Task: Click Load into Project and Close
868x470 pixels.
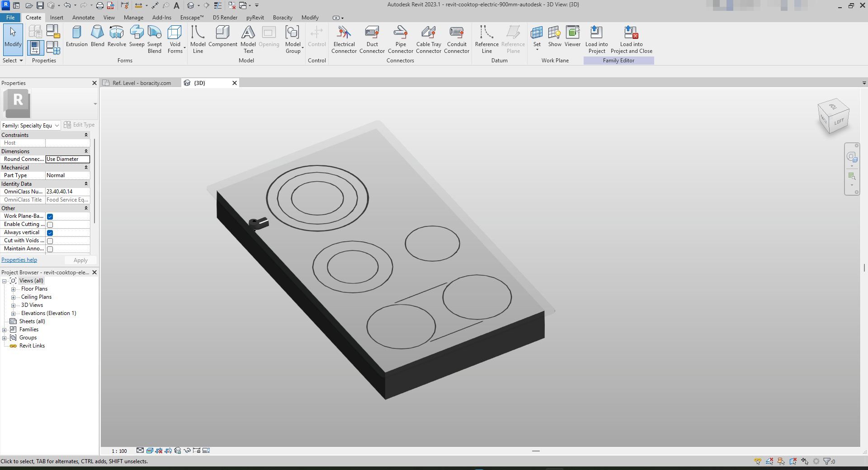Action: 631,39
